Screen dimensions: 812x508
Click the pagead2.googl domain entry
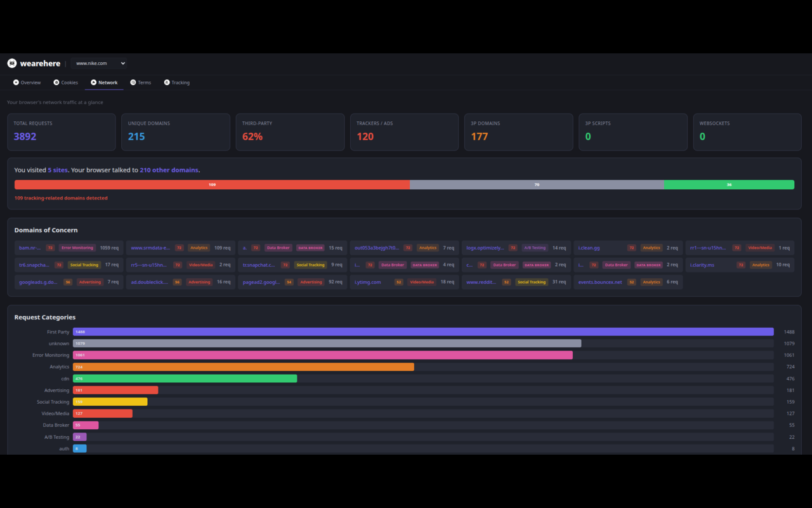click(261, 282)
